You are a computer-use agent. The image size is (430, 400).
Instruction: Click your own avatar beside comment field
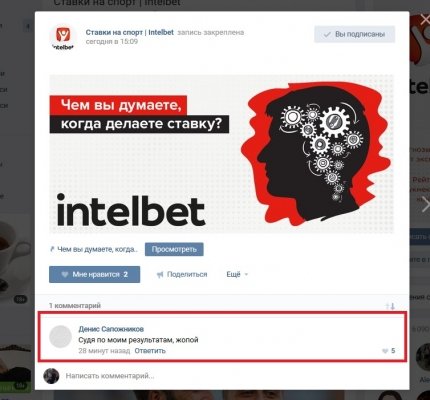[x=51, y=376]
